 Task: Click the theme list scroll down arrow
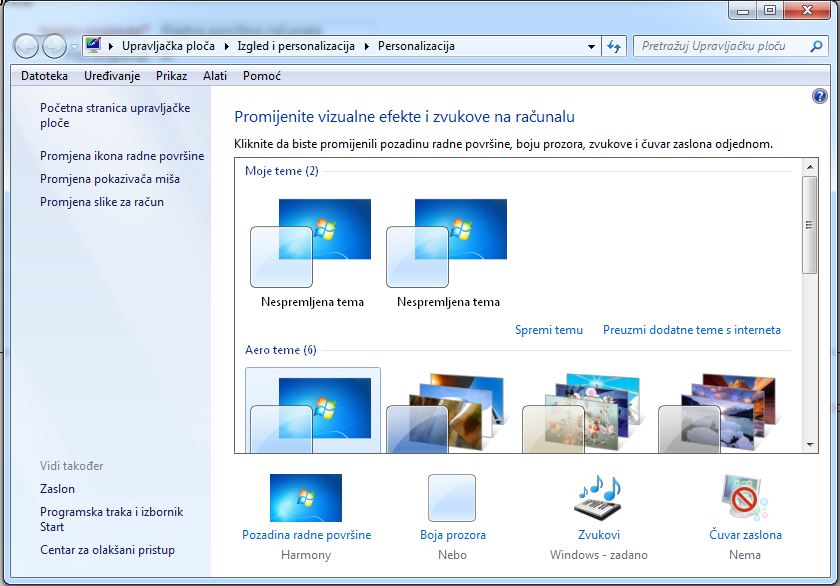pyautogui.click(x=810, y=445)
